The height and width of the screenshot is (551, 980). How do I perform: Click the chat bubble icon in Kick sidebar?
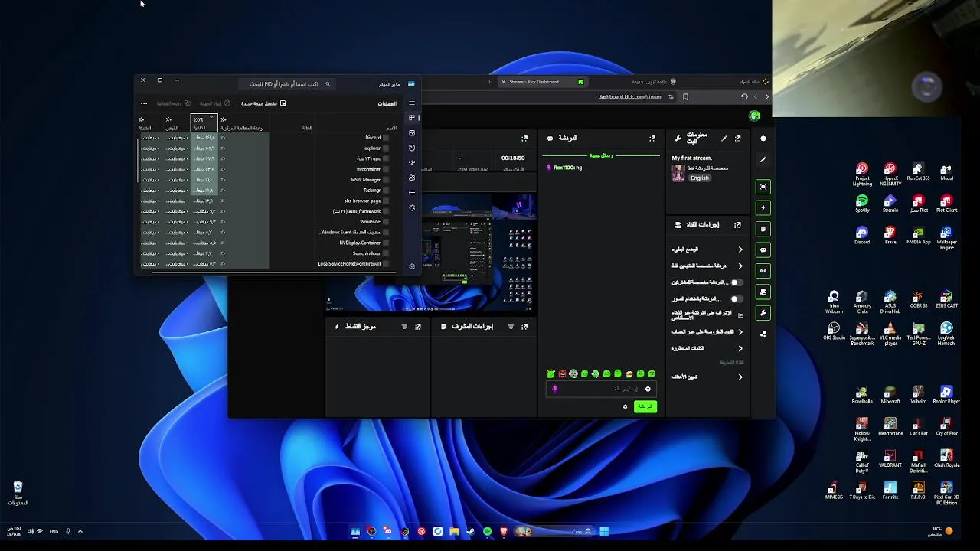tap(763, 249)
